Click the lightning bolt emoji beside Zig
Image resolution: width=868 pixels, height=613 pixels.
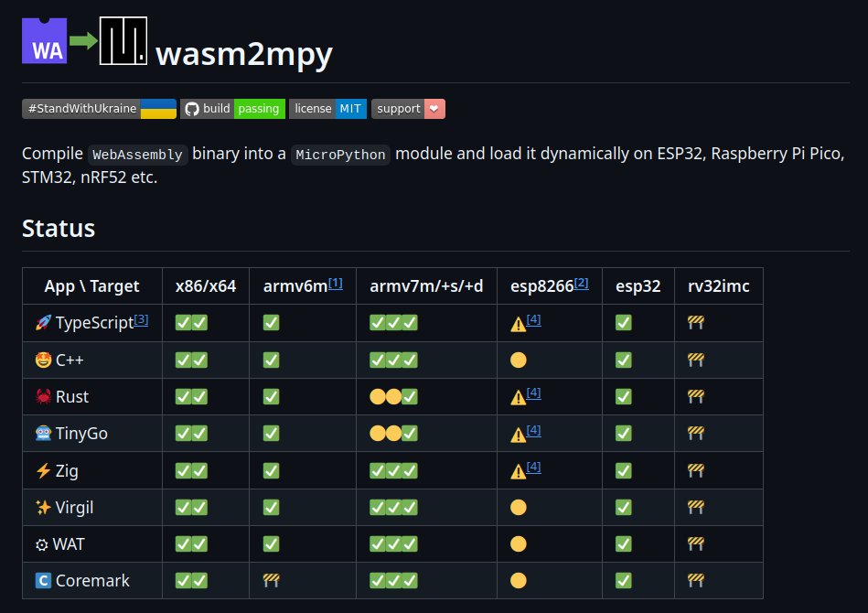(43, 470)
